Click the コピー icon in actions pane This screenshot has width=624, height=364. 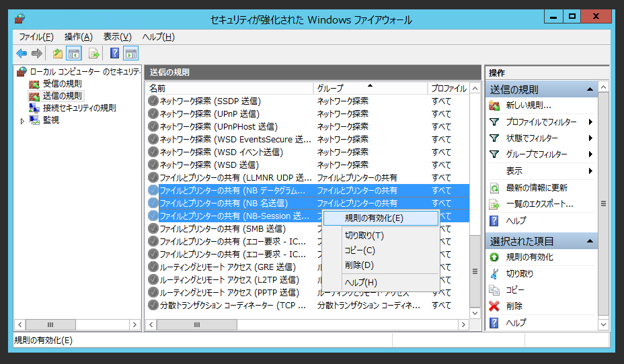click(494, 290)
